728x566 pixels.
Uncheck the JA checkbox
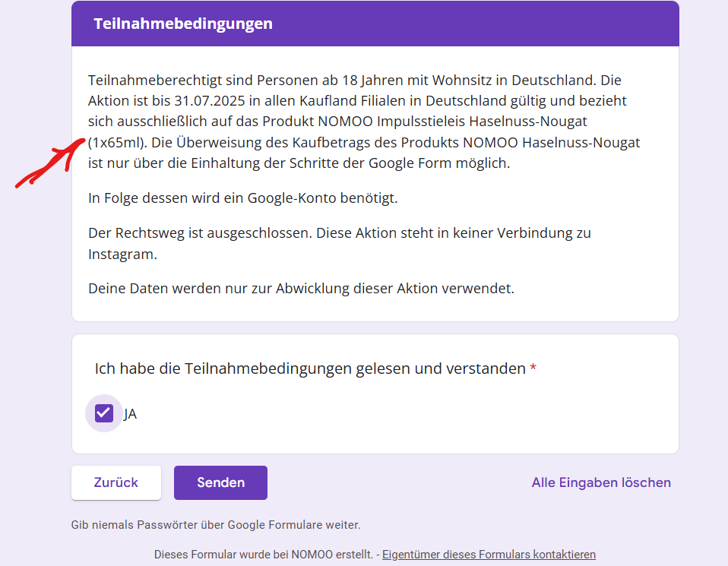[x=104, y=413]
